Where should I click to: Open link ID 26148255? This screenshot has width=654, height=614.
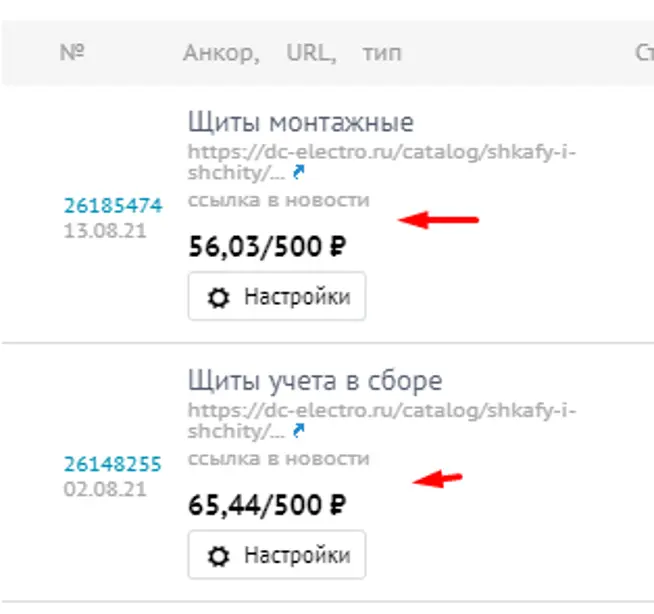(113, 464)
